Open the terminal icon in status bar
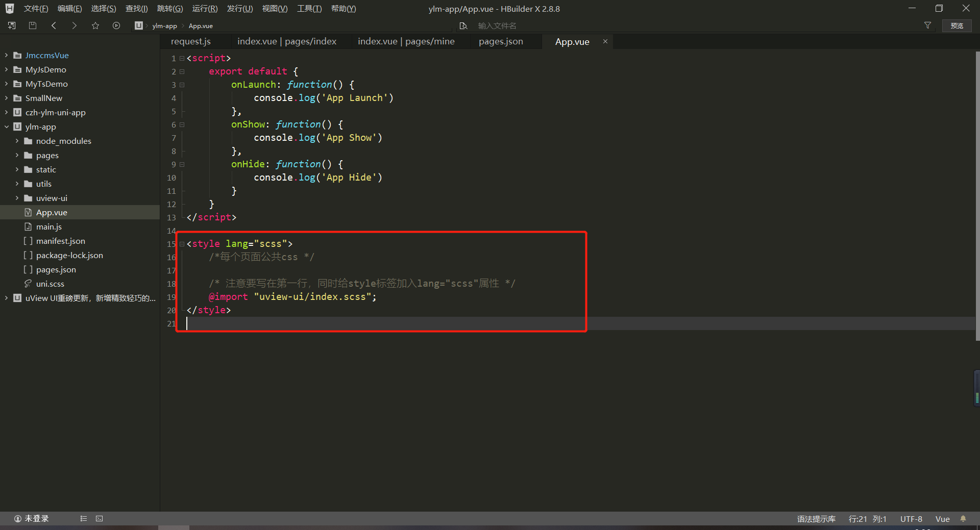This screenshot has width=980, height=530. coord(100,519)
